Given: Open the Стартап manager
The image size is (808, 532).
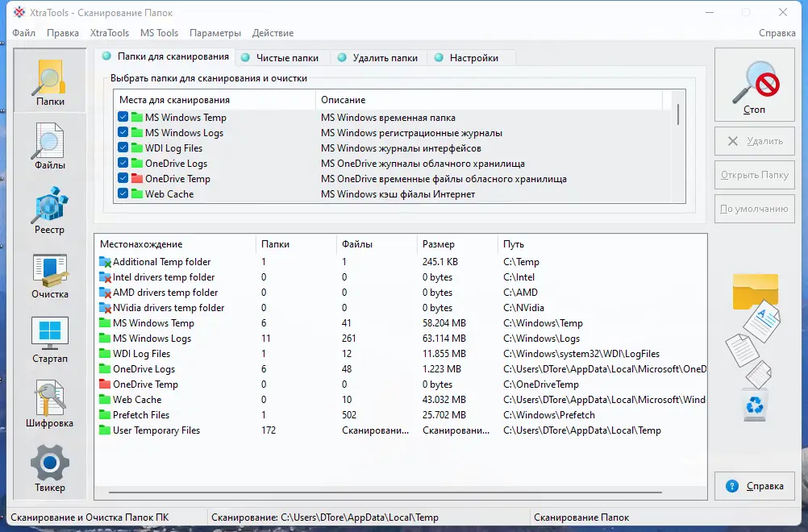Looking at the screenshot, I should (x=49, y=339).
